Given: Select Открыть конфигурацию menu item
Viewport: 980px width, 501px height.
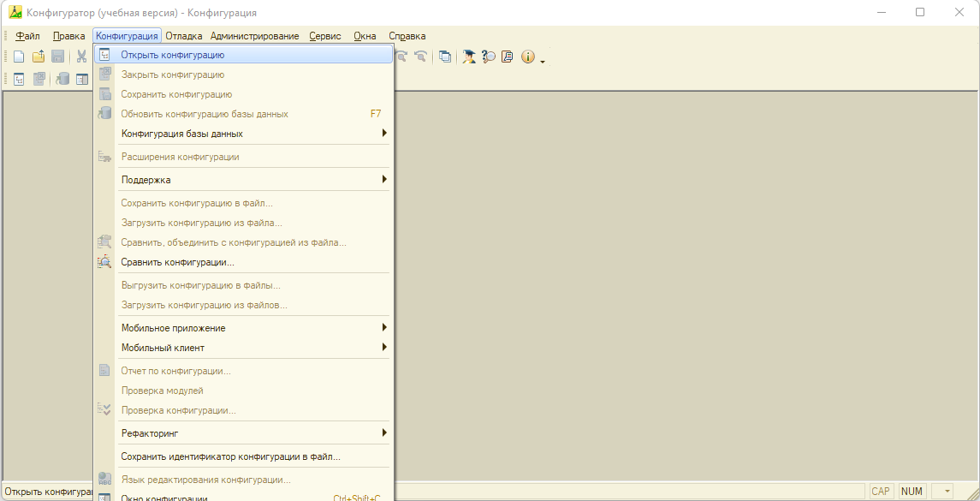Looking at the screenshot, I should coord(243,55).
